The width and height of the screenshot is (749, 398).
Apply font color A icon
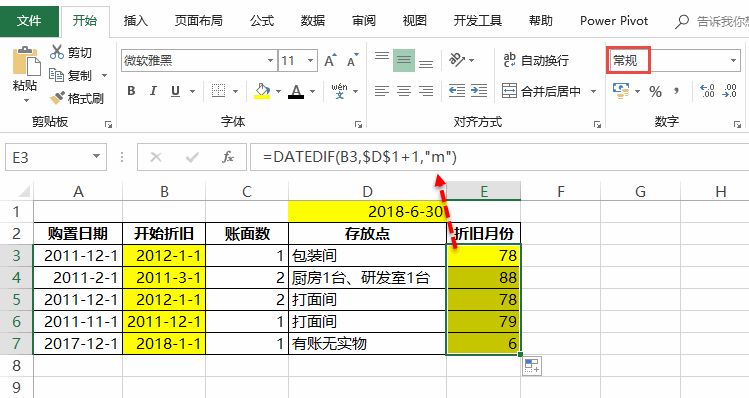point(296,91)
